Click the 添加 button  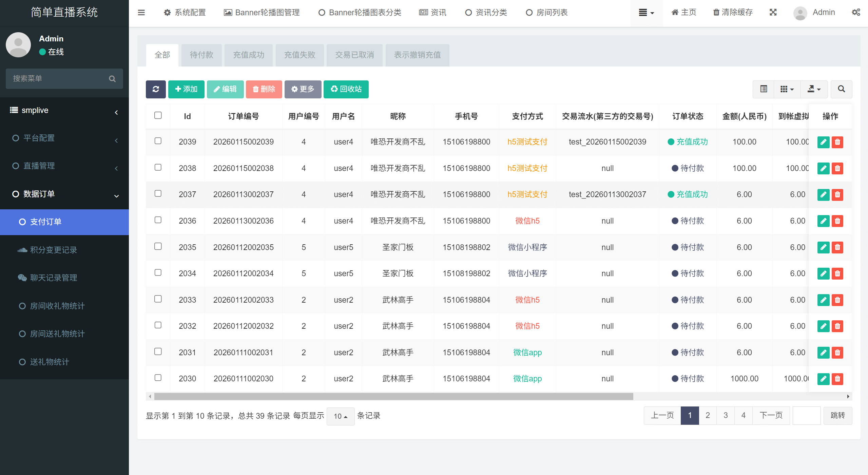(186, 89)
